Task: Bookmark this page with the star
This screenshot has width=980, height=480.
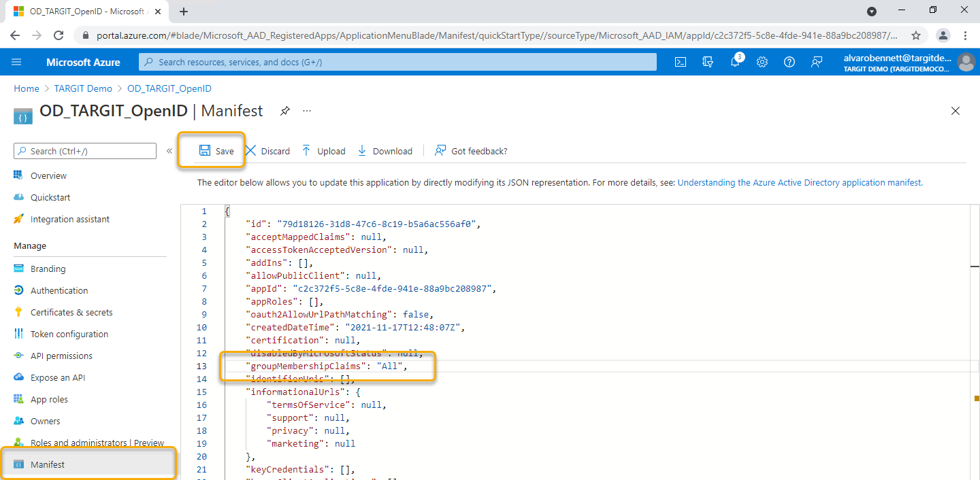Action: pyautogui.click(x=916, y=35)
